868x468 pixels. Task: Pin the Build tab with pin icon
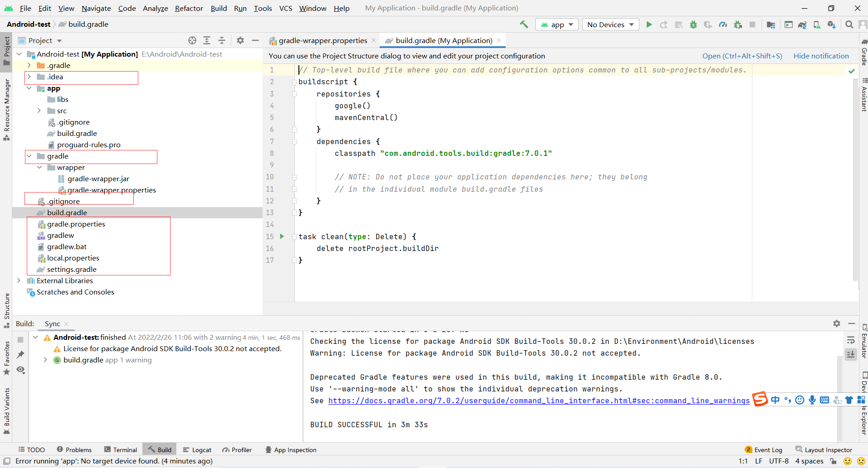(20, 354)
